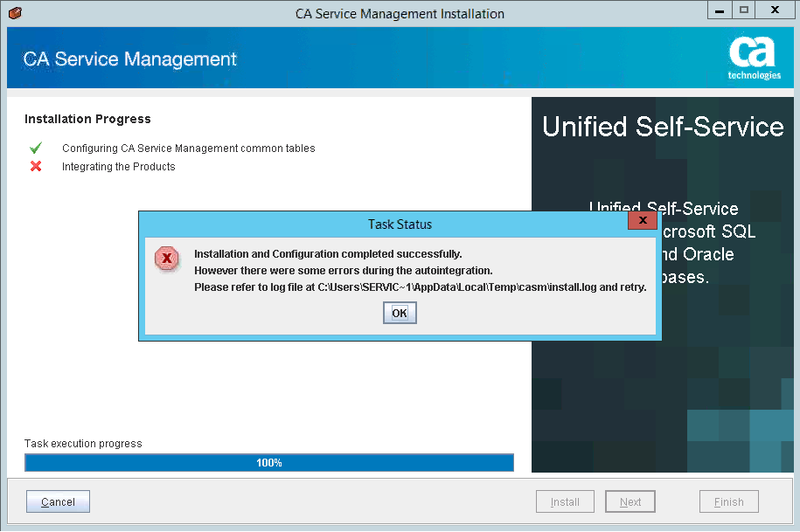
Task: Click the Install button
Action: (565, 502)
